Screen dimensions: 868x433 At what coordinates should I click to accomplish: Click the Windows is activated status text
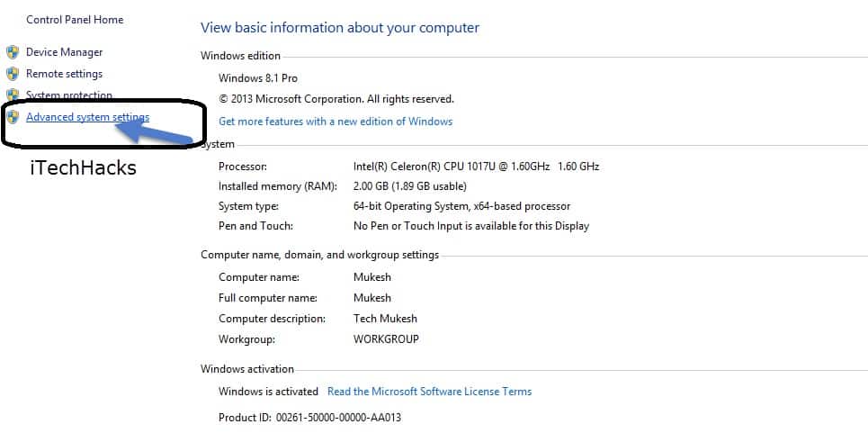[268, 392]
